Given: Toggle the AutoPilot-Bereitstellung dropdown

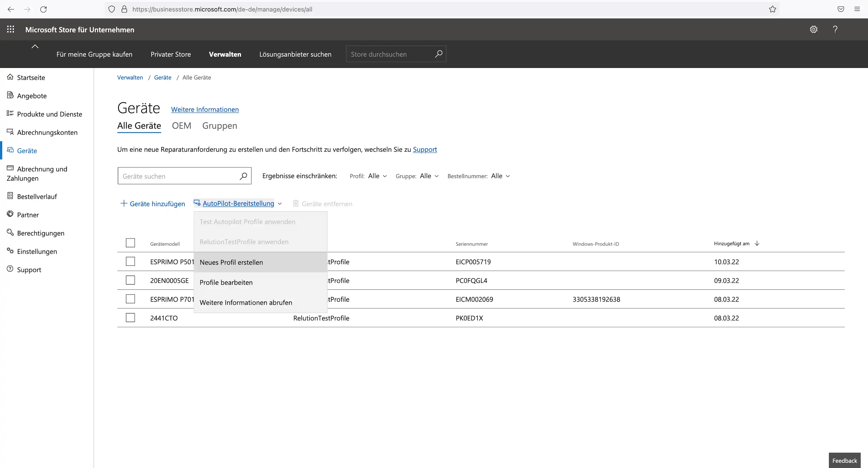Looking at the screenshot, I should pyautogui.click(x=238, y=203).
